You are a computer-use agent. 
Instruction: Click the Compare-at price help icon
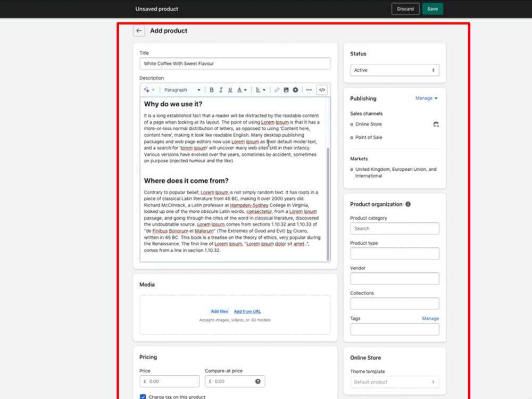click(258, 381)
